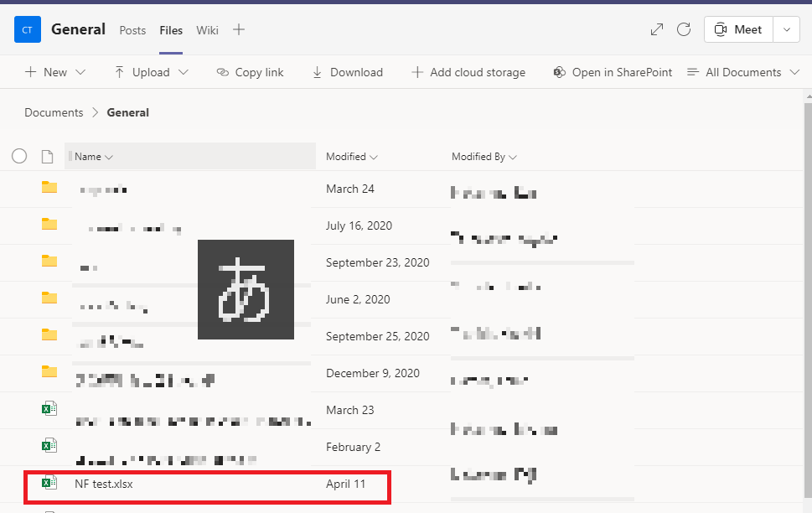Open library in SharePoint
Viewport: 812px width, 513px height.
613,72
